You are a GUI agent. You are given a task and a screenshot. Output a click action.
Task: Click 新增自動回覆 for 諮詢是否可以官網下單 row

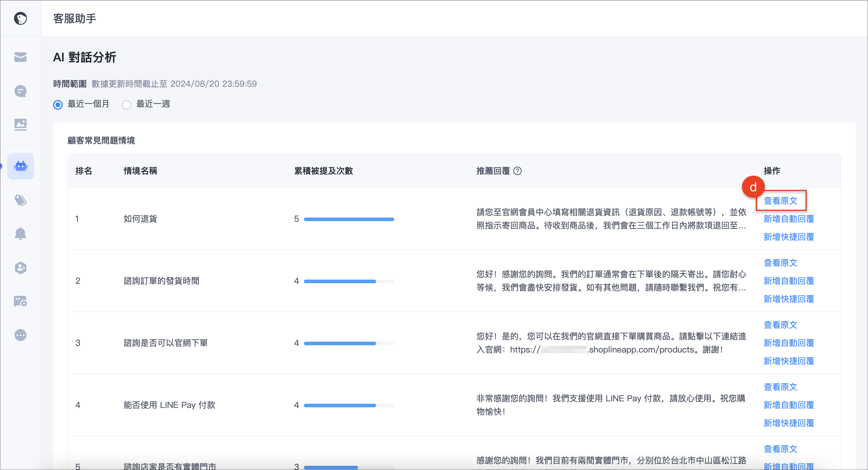pyautogui.click(x=788, y=343)
